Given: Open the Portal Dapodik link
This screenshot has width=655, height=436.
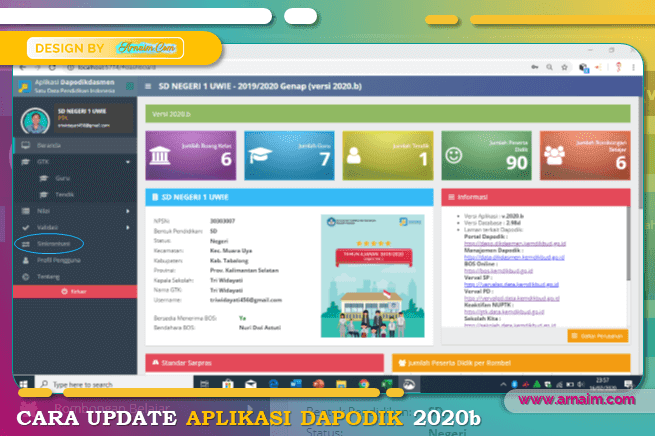Looking at the screenshot, I should coord(515,243).
